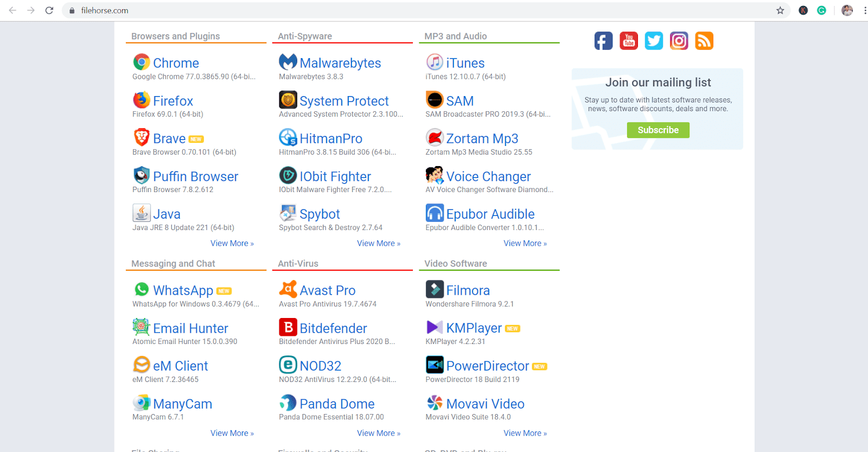Screen dimensions: 868x452
Task: Open the PowerDirector title link
Action: pyautogui.click(x=487, y=366)
